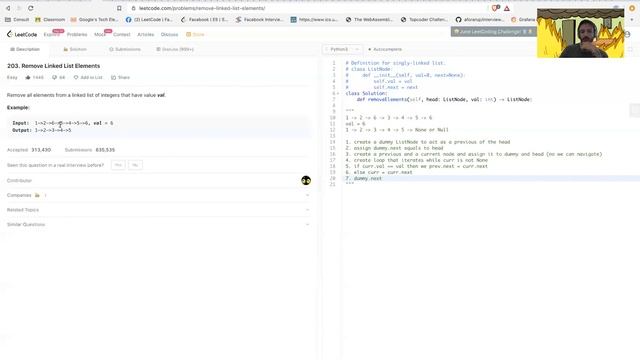Switch to the Description tab
The width and height of the screenshot is (640, 360).
(25, 49)
